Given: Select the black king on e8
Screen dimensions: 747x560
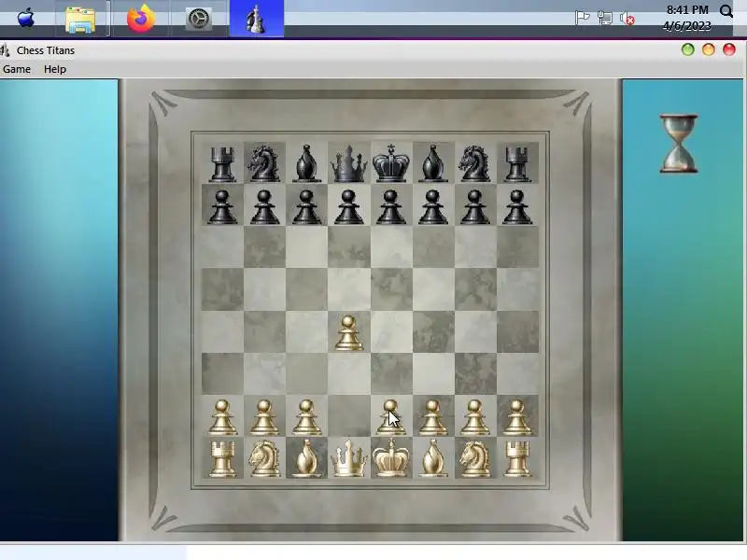Looking at the screenshot, I should (390, 162).
